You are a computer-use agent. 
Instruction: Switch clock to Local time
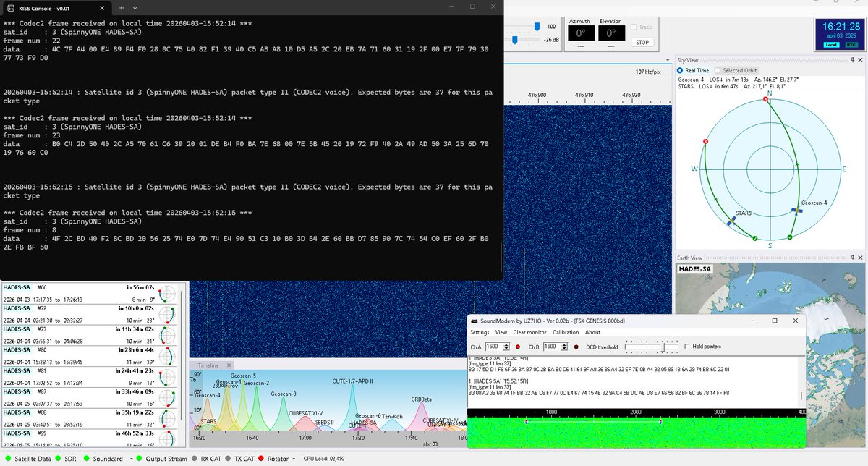coord(830,45)
